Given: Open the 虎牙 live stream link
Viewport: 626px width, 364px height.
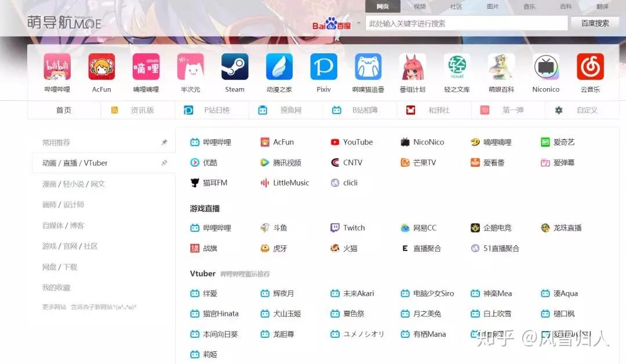Looking at the screenshot, I should 274,248.
